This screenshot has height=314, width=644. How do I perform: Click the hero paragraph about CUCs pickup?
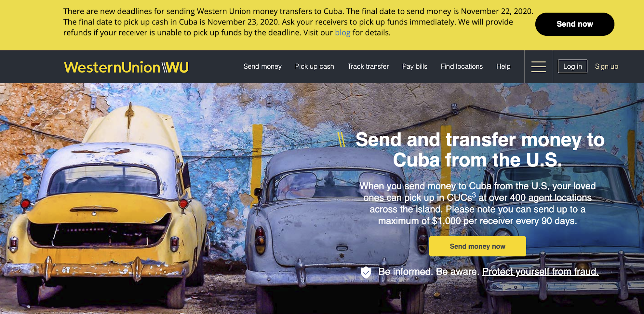click(x=477, y=203)
